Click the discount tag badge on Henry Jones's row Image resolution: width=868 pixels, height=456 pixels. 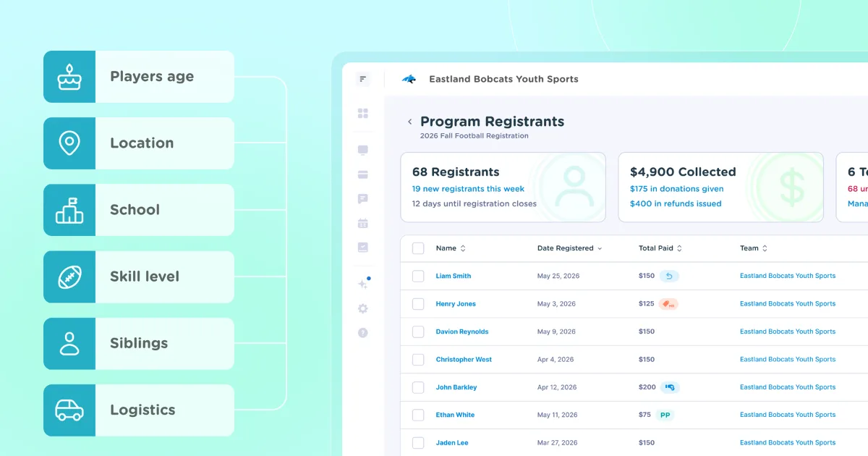pyautogui.click(x=668, y=304)
